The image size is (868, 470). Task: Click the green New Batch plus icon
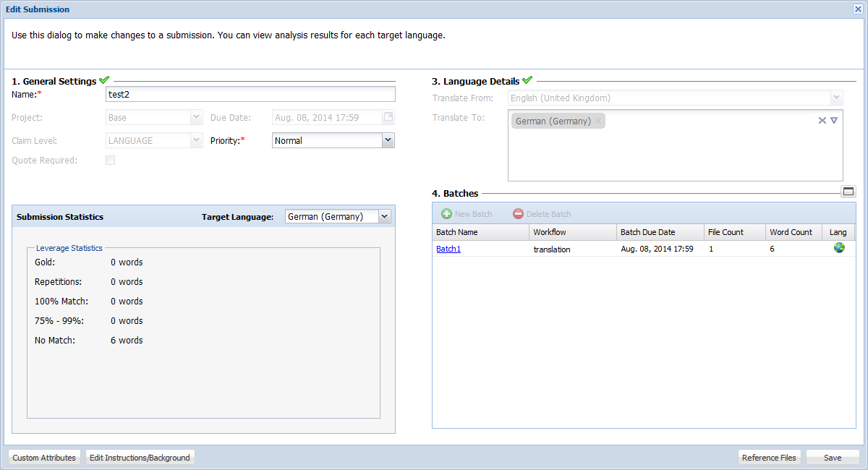pos(446,214)
